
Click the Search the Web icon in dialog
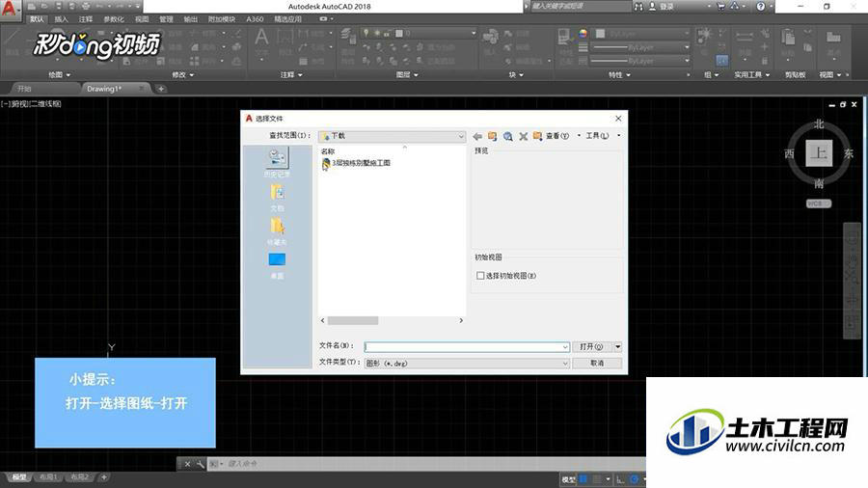pos(507,136)
